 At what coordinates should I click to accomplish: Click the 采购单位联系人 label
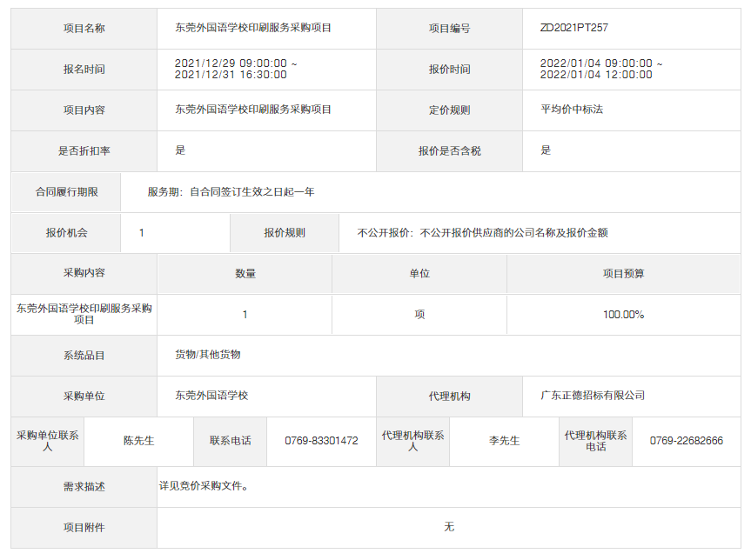point(47,441)
